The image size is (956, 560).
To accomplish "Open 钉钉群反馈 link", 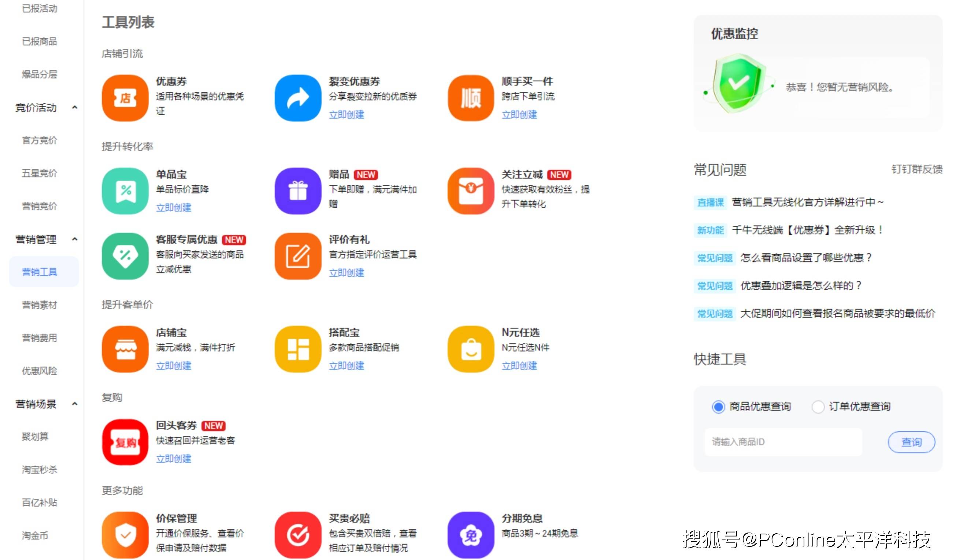I will (x=916, y=169).
